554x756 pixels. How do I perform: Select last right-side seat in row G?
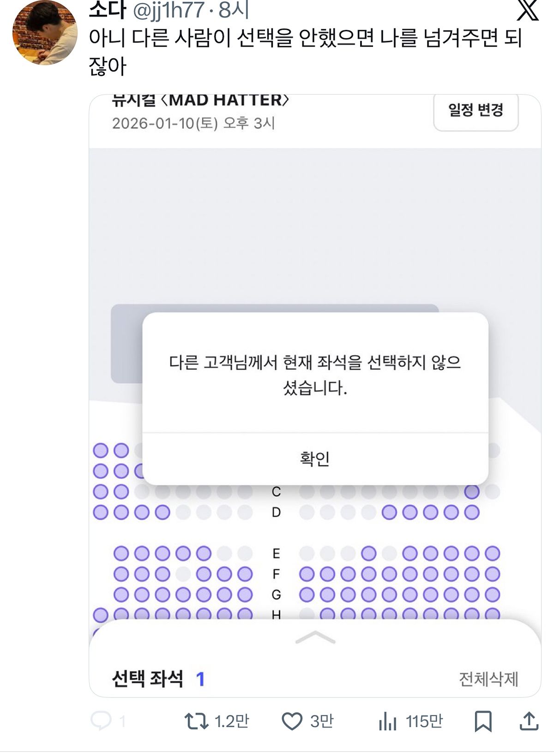coord(493,595)
